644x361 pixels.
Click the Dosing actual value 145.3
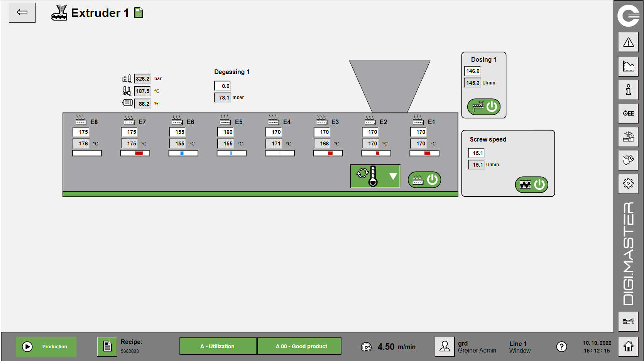[473, 83]
